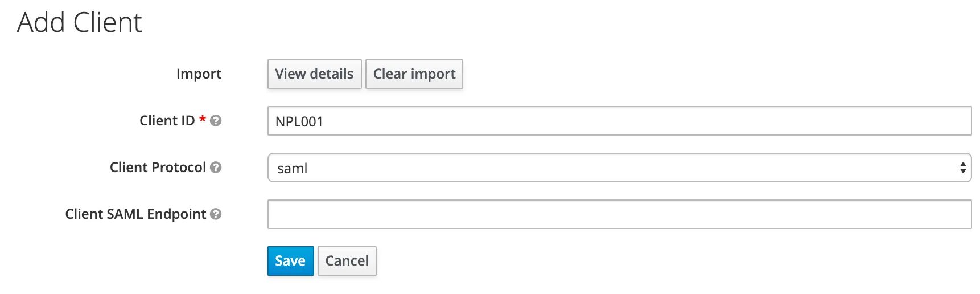
Task: Click the Client Protocol up-down arrows
Action: click(x=962, y=168)
